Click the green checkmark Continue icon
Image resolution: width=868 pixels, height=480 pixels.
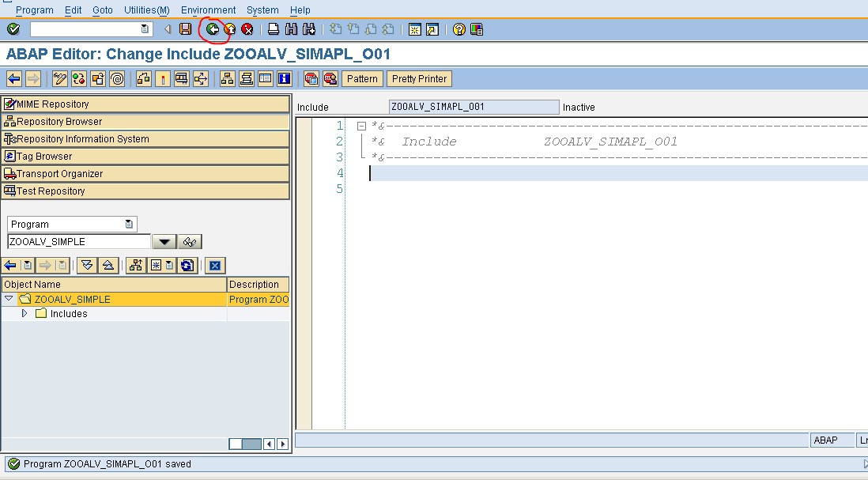[12, 29]
